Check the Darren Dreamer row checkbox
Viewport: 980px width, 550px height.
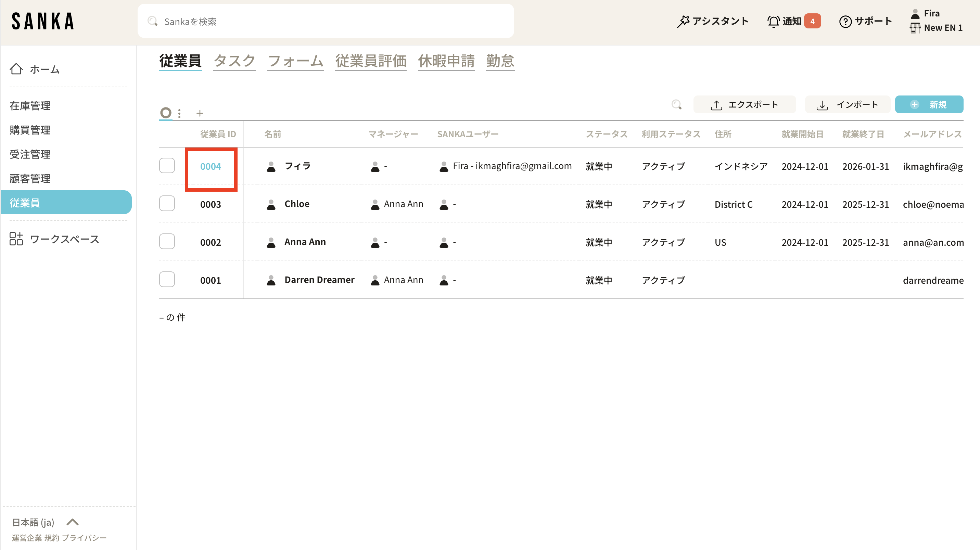click(167, 280)
